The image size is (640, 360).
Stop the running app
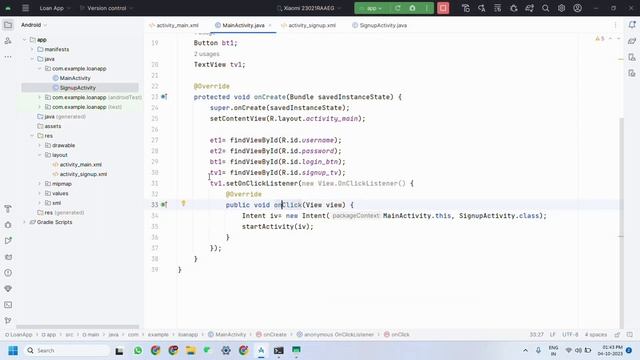point(443,8)
